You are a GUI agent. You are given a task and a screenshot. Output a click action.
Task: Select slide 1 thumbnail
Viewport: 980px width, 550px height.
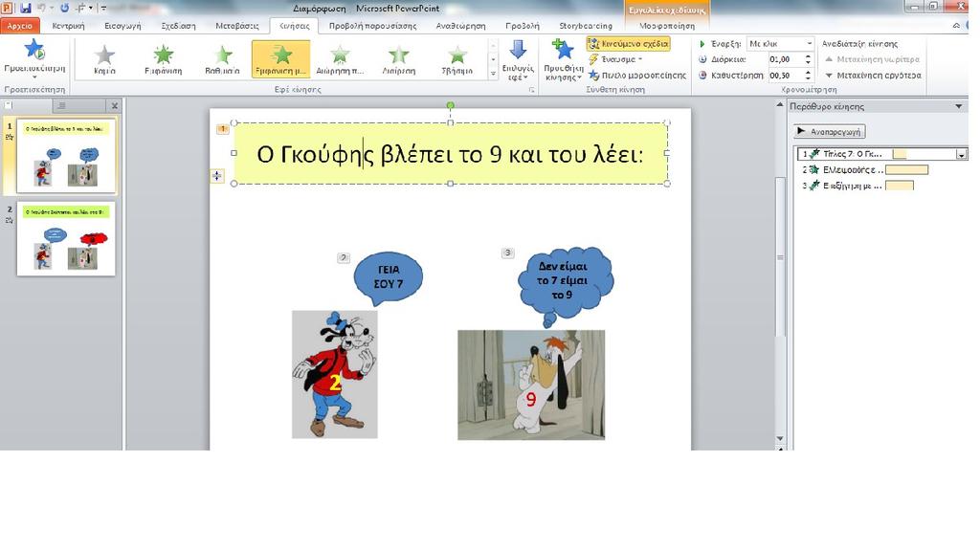tap(66, 155)
